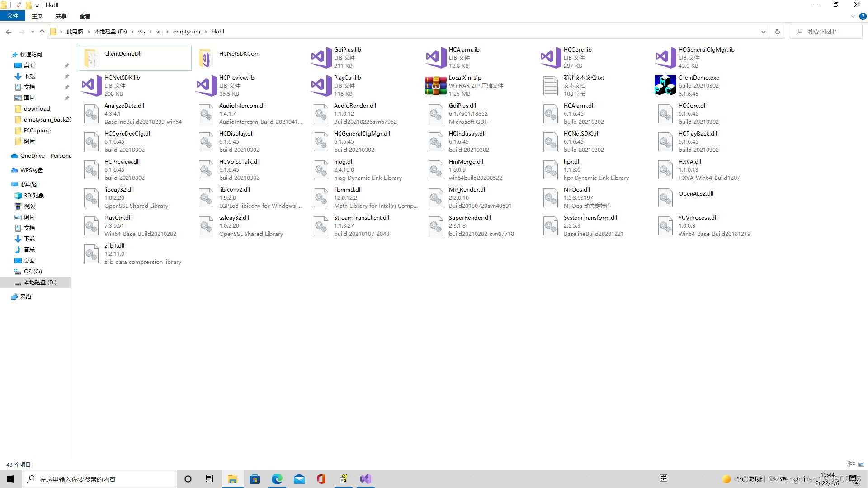
Task: Open 音乐 folder in sidebar
Action: coord(29,249)
